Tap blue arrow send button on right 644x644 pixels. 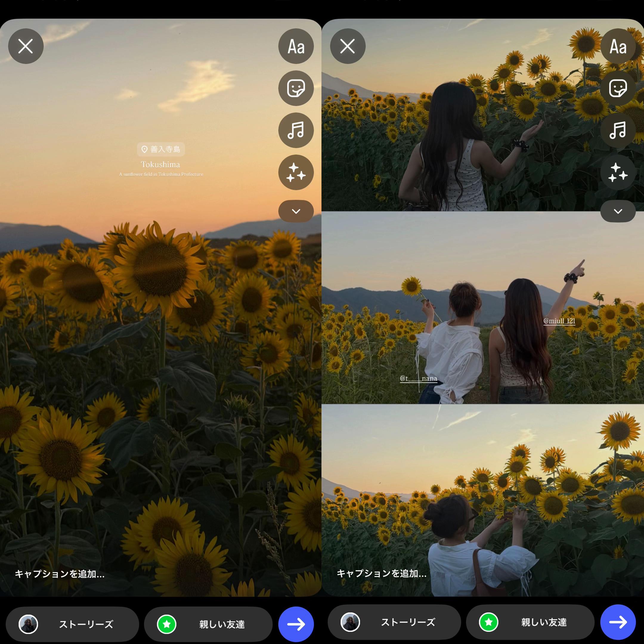point(618,622)
